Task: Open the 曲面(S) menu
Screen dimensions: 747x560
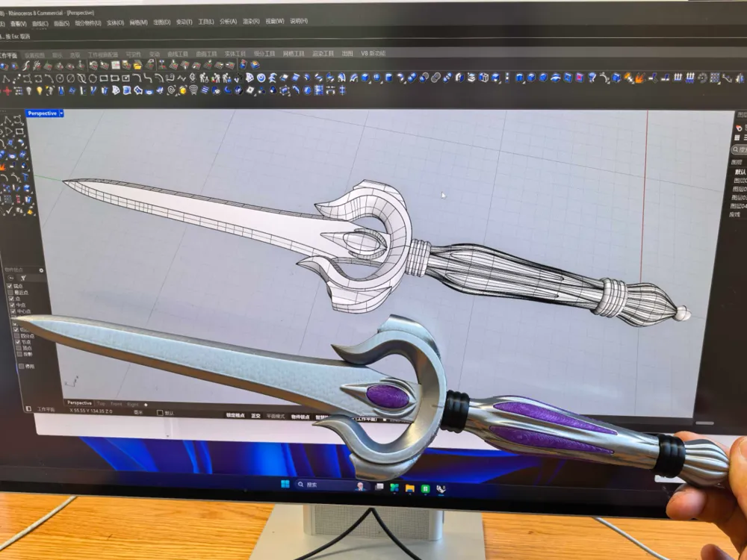Action: point(61,23)
